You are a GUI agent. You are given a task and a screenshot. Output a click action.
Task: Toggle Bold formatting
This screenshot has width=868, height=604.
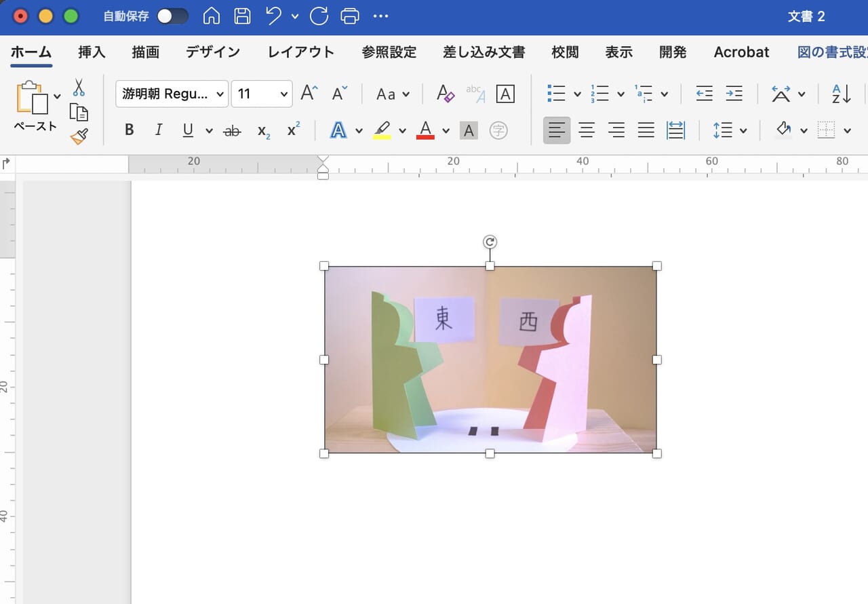point(129,130)
